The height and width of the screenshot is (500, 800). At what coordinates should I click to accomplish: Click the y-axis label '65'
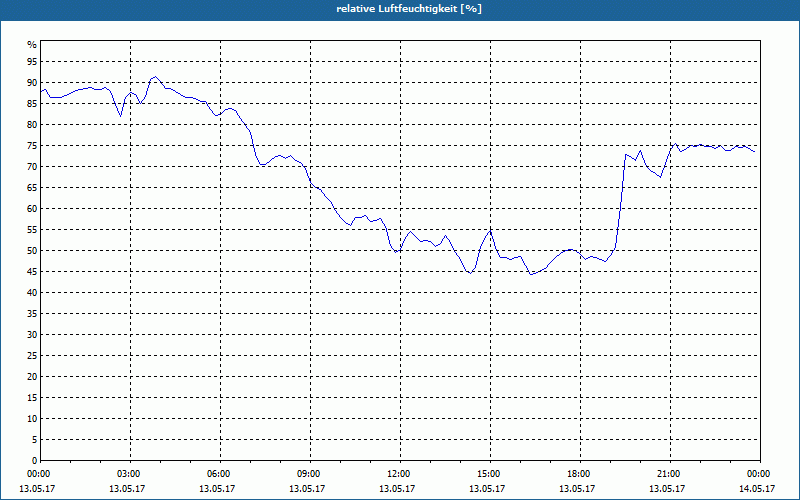[32, 188]
